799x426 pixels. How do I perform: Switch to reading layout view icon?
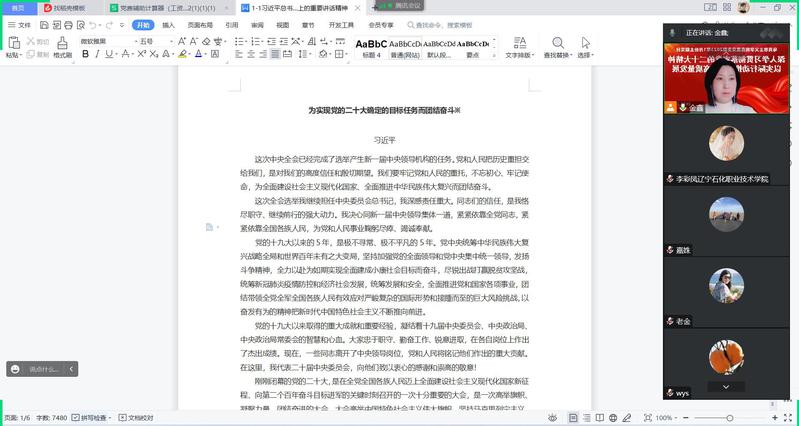click(x=600, y=418)
